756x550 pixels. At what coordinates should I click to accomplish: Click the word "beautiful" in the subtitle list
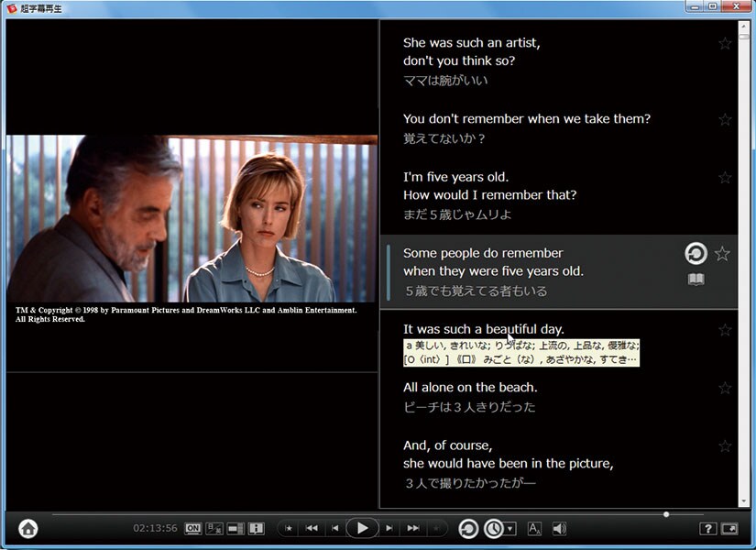pyautogui.click(x=511, y=329)
